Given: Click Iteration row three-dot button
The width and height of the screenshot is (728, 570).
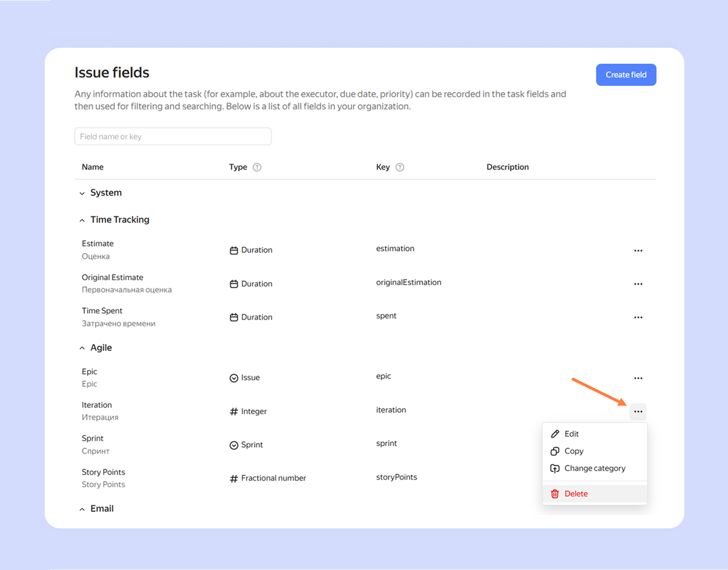Looking at the screenshot, I should (x=638, y=412).
